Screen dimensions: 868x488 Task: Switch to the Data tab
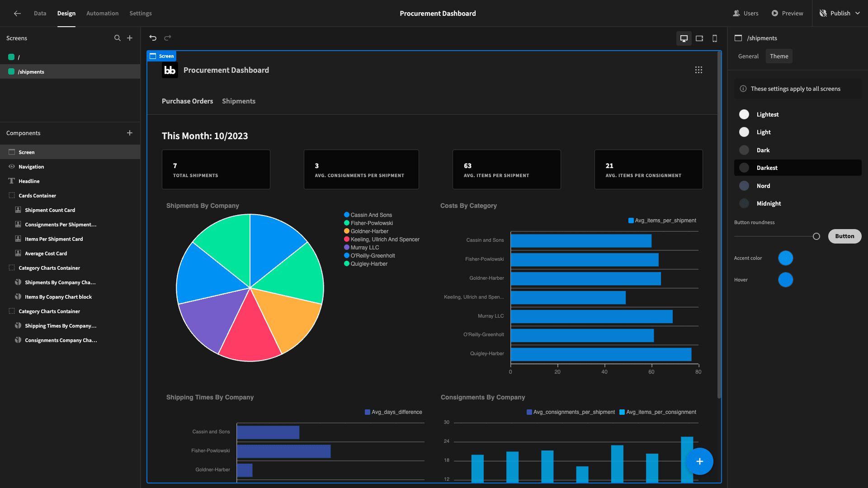(x=40, y=14)
